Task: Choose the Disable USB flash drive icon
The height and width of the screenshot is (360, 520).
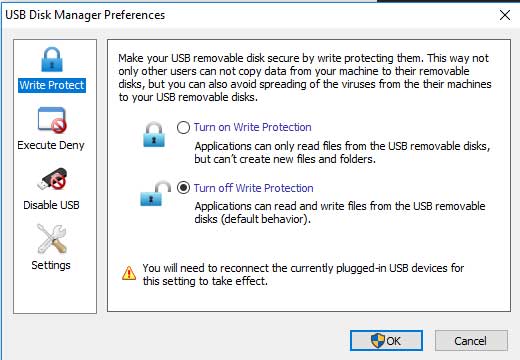Action: tap(52, 179)
